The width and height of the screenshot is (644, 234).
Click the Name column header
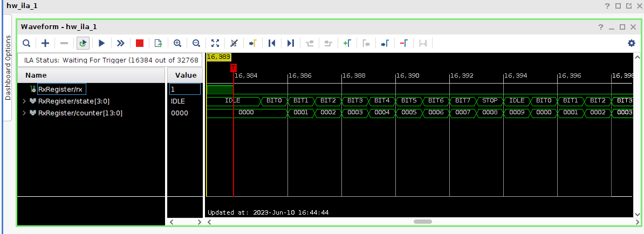pyautogui.click(x=91, y=75)
